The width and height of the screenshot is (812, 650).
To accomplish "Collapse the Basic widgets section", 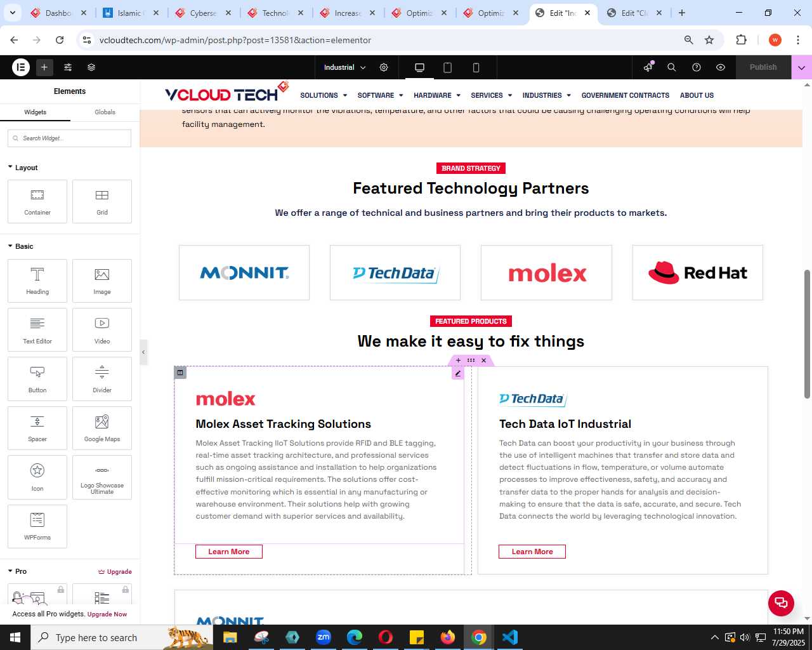I will [20, 246].
